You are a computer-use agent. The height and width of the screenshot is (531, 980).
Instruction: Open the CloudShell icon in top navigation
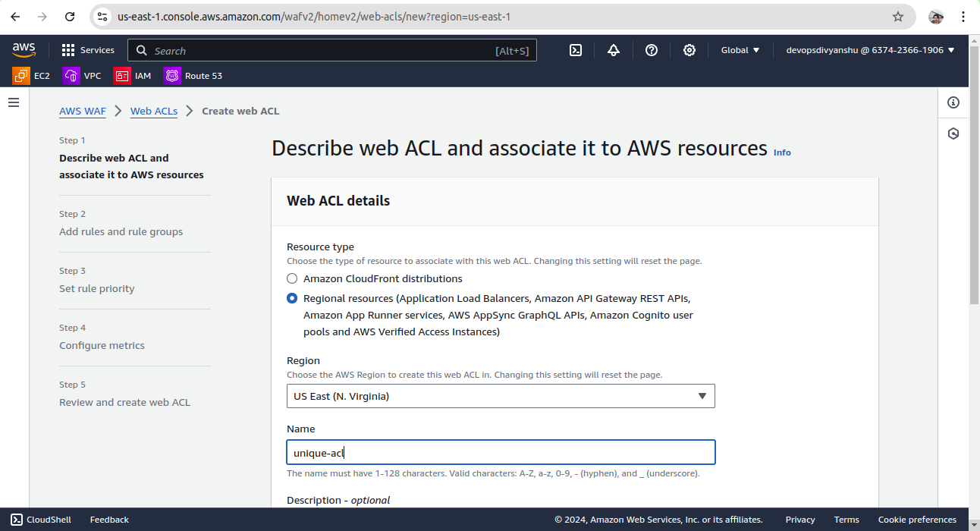tap(576, 50)
